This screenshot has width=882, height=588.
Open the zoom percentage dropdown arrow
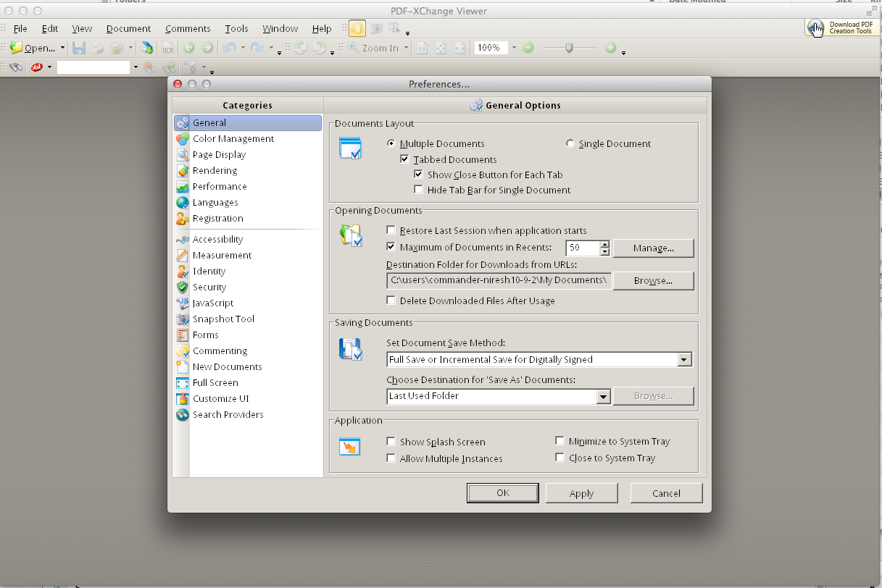point(514,48)
